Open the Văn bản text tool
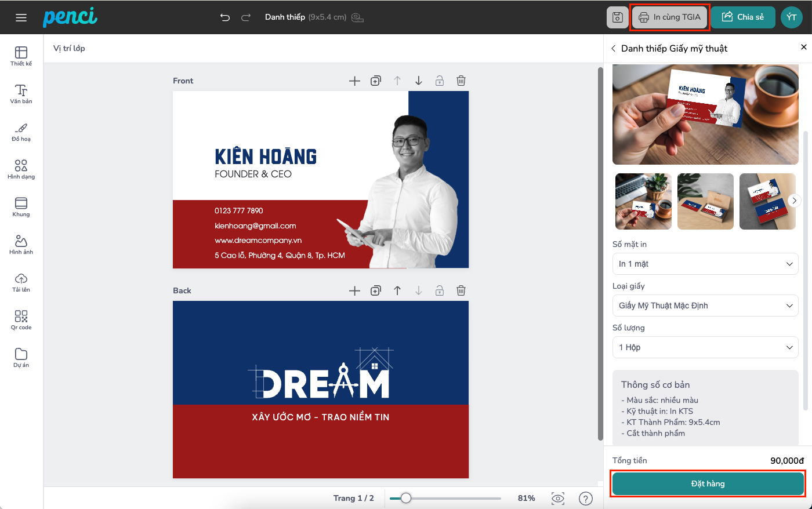The height and width of the screenshot is (509, 812). click(x=21, y=93)
